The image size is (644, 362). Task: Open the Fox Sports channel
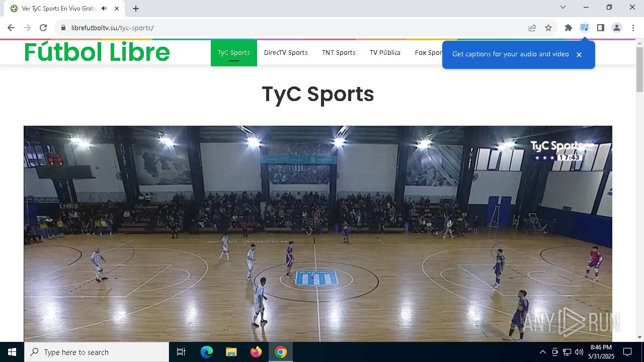(x=429, y=53)
